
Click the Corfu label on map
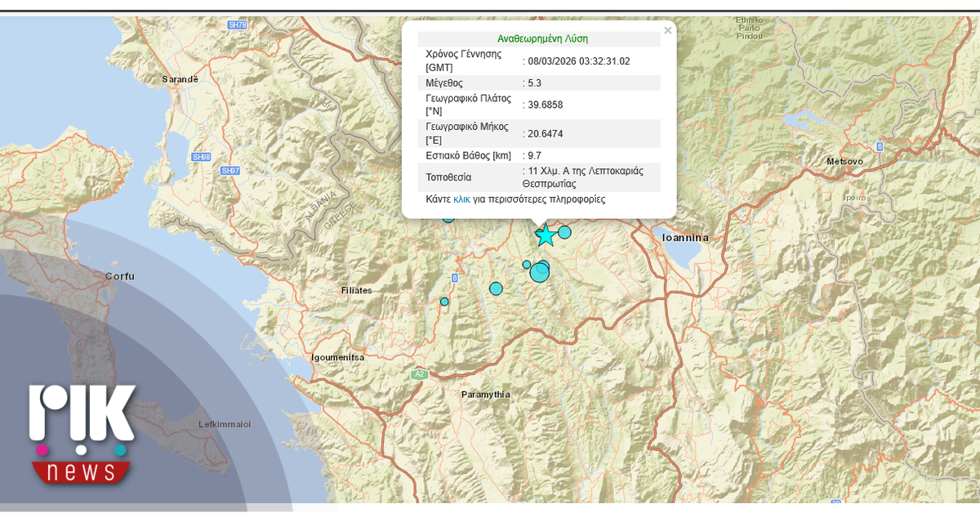(x=119, y=276)
